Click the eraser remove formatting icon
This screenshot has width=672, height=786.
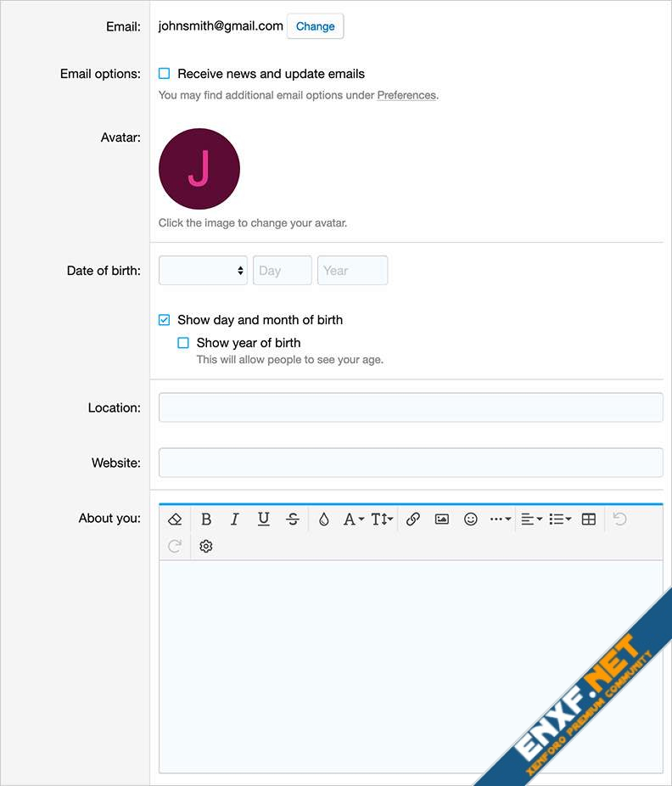click(175, 519)
